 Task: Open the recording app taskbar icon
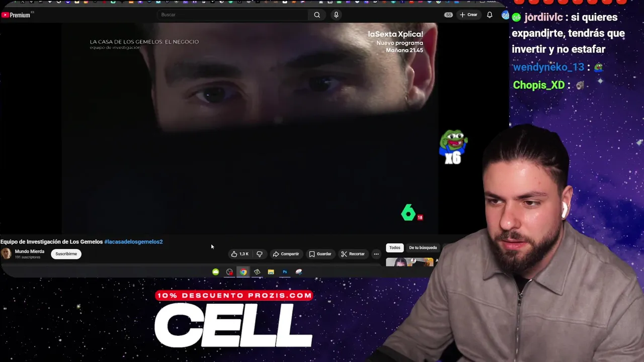tap(229, 272)
